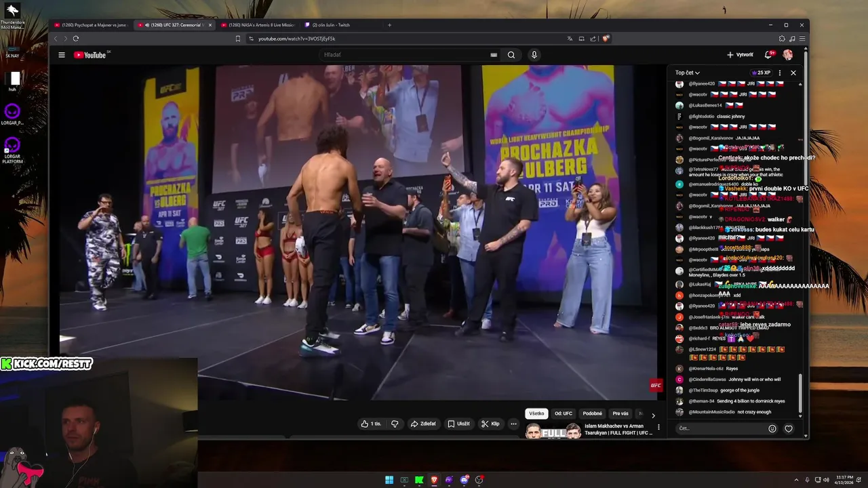Click the Čet... message input field

tap(720, 428)
